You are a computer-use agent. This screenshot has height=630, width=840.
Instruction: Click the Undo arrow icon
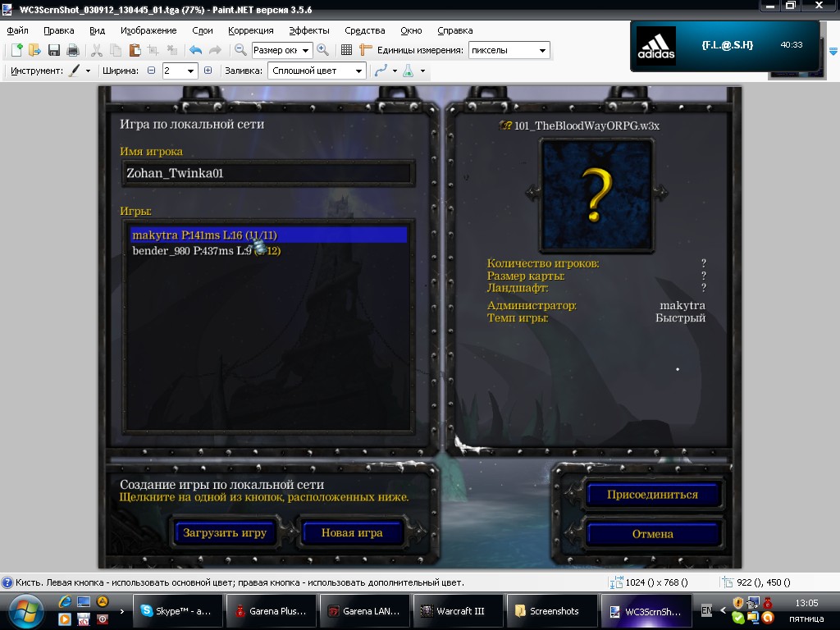[195, 50]
